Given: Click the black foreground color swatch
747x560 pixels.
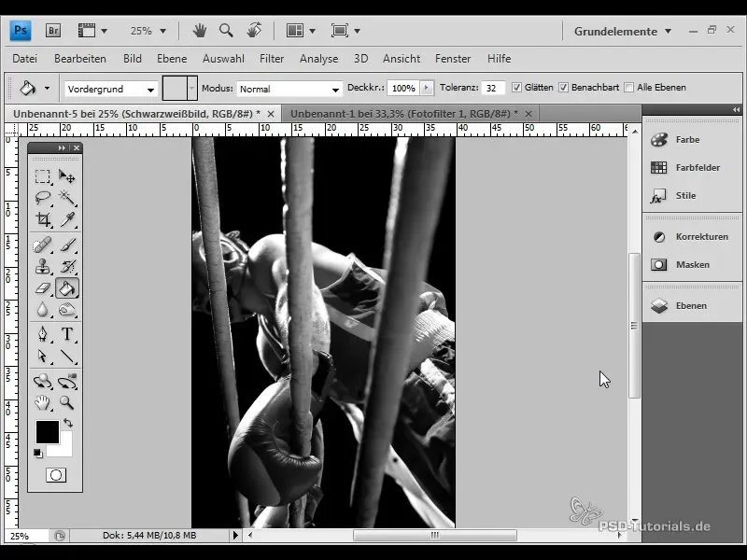Looking at the screenshot, I should click(48, 431).
